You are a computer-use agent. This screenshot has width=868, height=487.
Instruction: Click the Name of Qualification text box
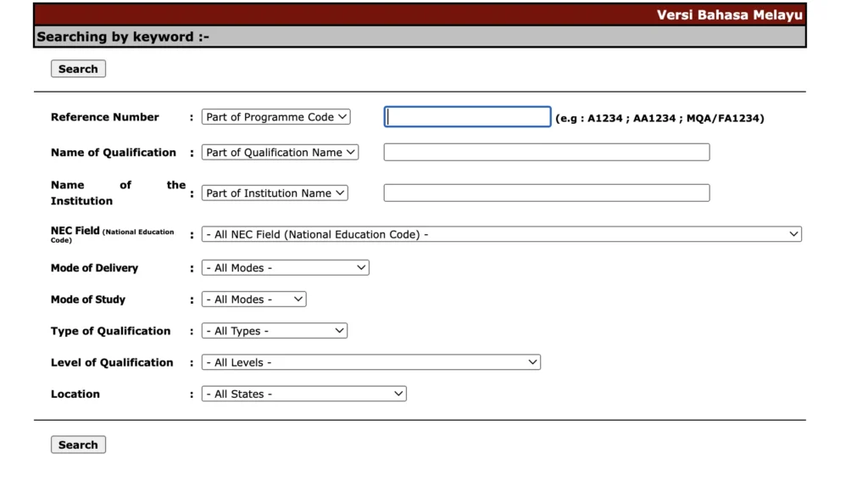click(x=546, y=153)
